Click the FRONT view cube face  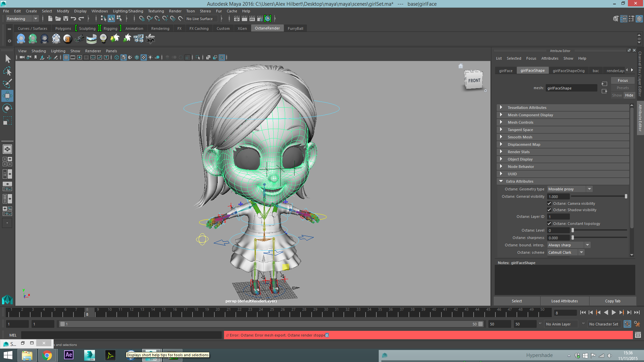pyautogui.click(x=474, y=80)
